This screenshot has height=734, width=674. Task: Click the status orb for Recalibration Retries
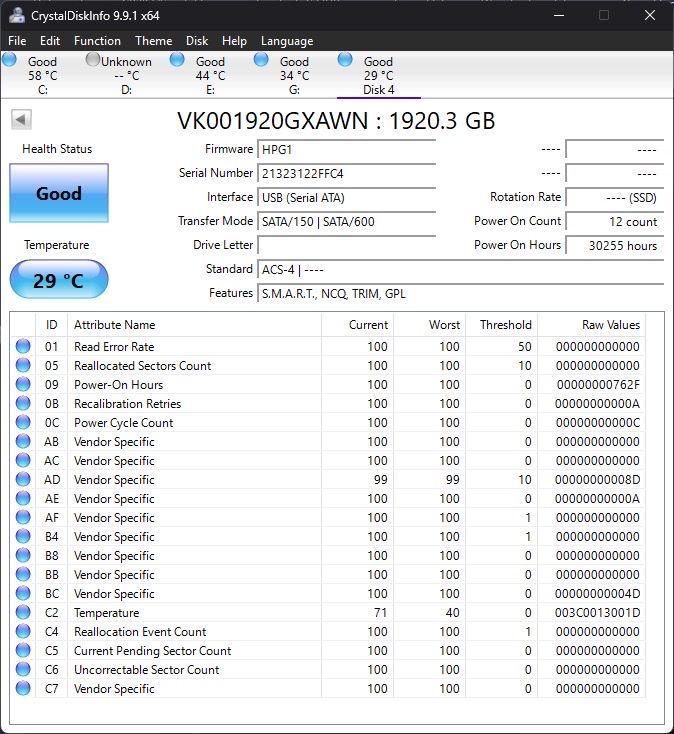coord(23,403)
